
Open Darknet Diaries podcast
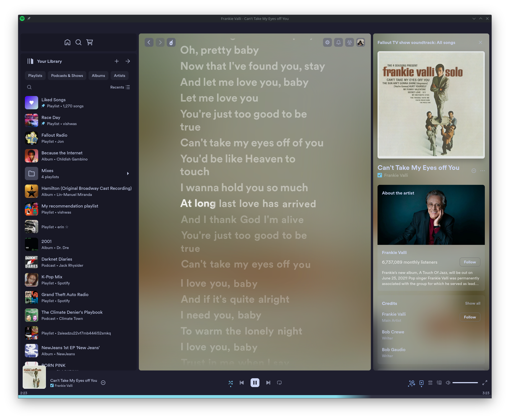point(79,262)
